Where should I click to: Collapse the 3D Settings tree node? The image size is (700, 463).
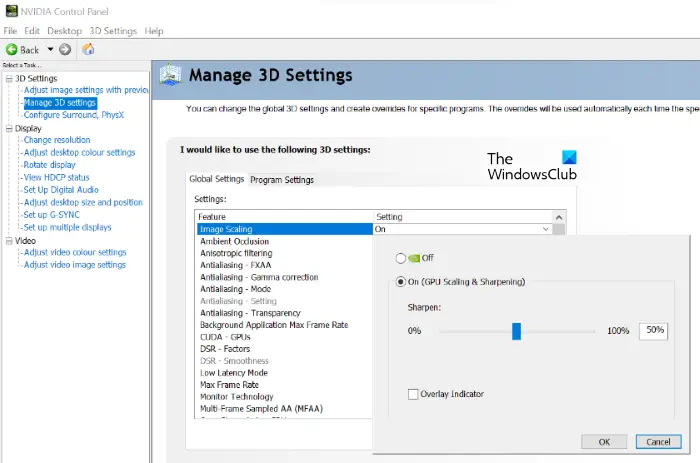click(9, 79)
